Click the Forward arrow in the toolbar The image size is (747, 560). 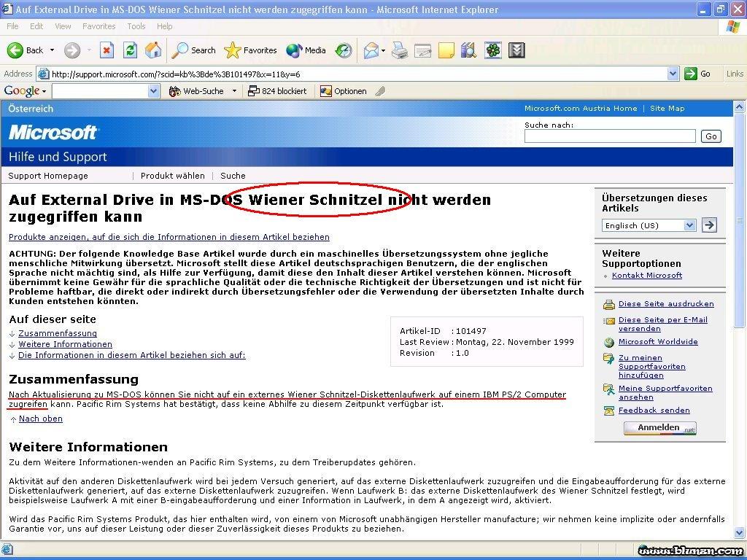tap(72, 50)
